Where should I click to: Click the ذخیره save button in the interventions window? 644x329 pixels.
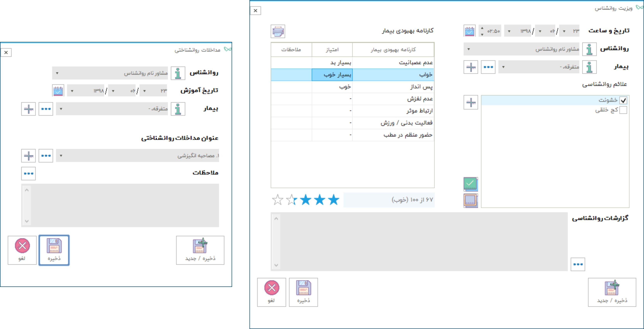click(54, 250)
